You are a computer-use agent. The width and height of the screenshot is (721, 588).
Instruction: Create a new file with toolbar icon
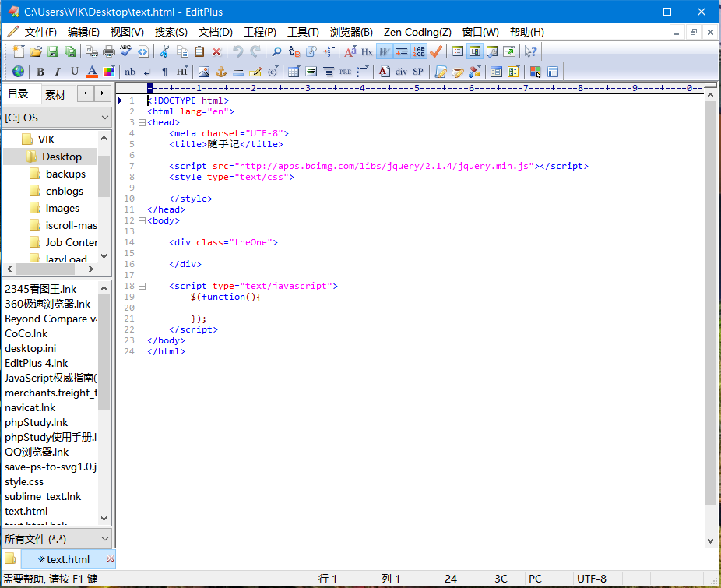pyautogui.click(x=19, y=51)
